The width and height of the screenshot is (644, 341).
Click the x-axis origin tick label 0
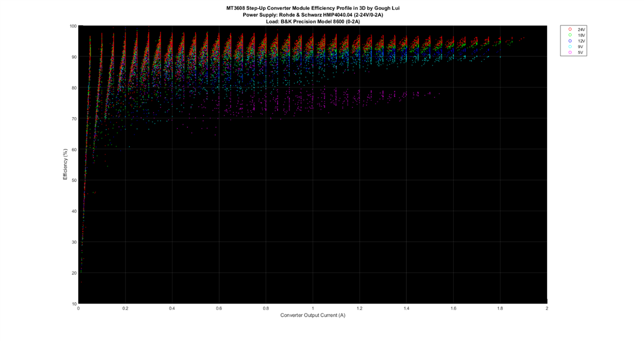point(78,308)
